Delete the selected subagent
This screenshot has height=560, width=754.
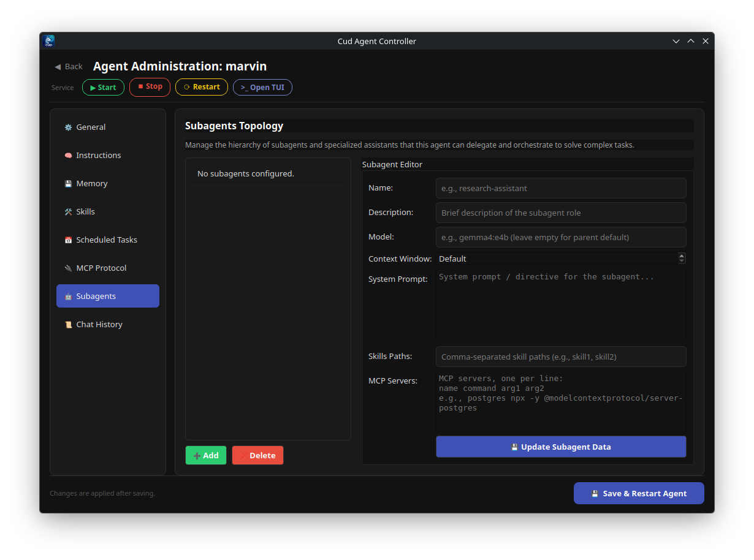(257, 455)
